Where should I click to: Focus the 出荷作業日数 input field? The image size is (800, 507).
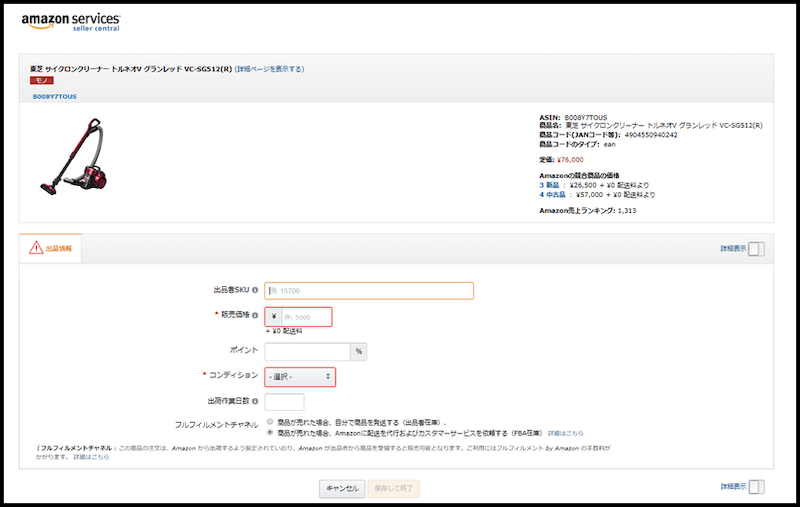(x=284, y=402)
